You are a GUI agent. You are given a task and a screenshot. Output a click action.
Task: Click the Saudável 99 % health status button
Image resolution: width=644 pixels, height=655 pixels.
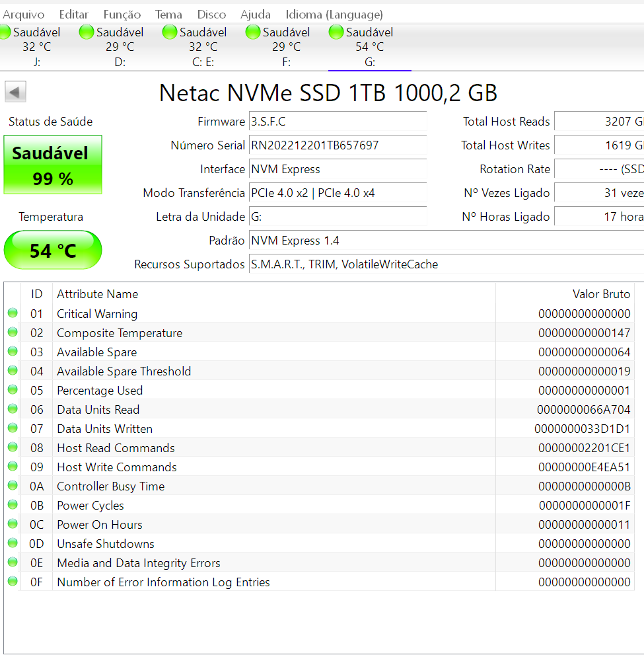coord(53,165)
